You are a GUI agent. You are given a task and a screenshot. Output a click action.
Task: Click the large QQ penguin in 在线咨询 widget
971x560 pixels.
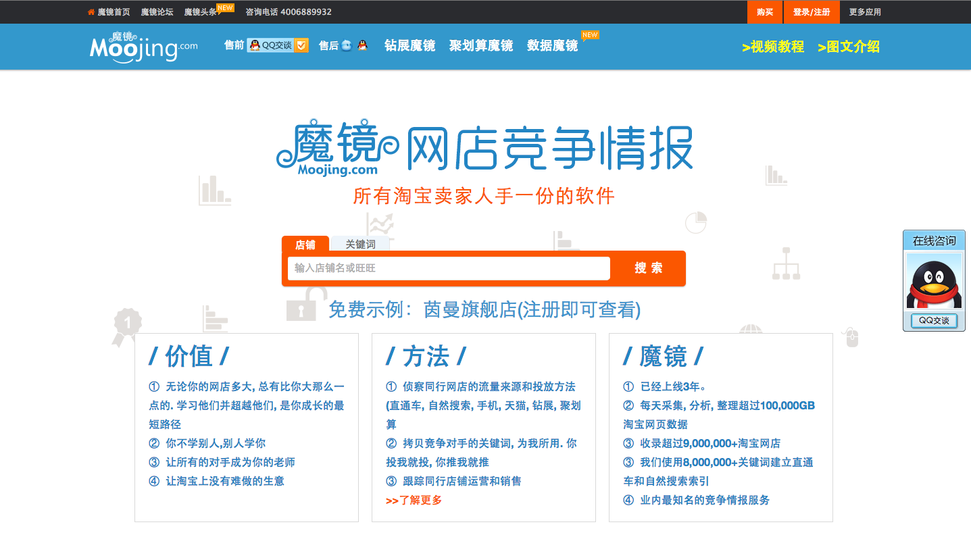(934, 281)
